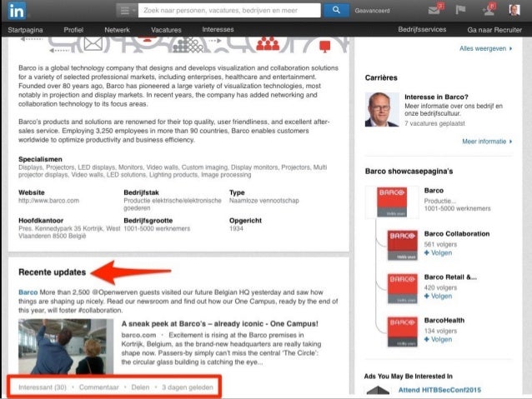Go to Startpagina
Image resolution: width=532 pixels, height=399 pixels.
(x=26, y=30)
